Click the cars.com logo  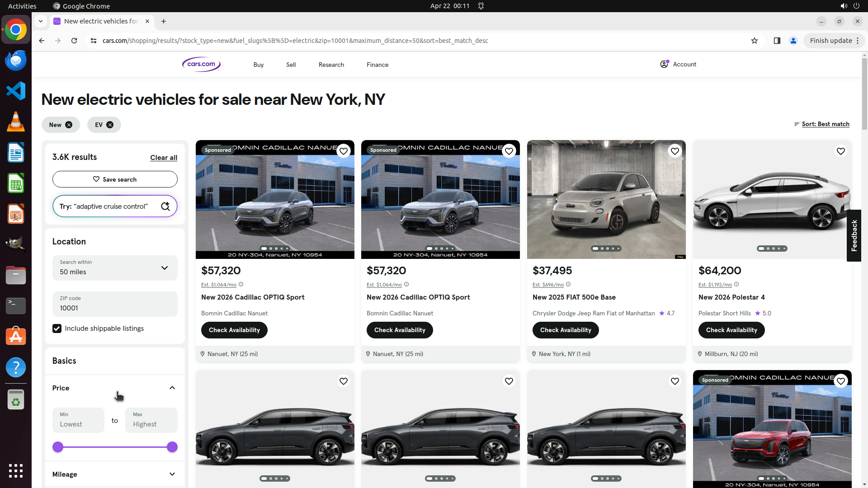201,65
